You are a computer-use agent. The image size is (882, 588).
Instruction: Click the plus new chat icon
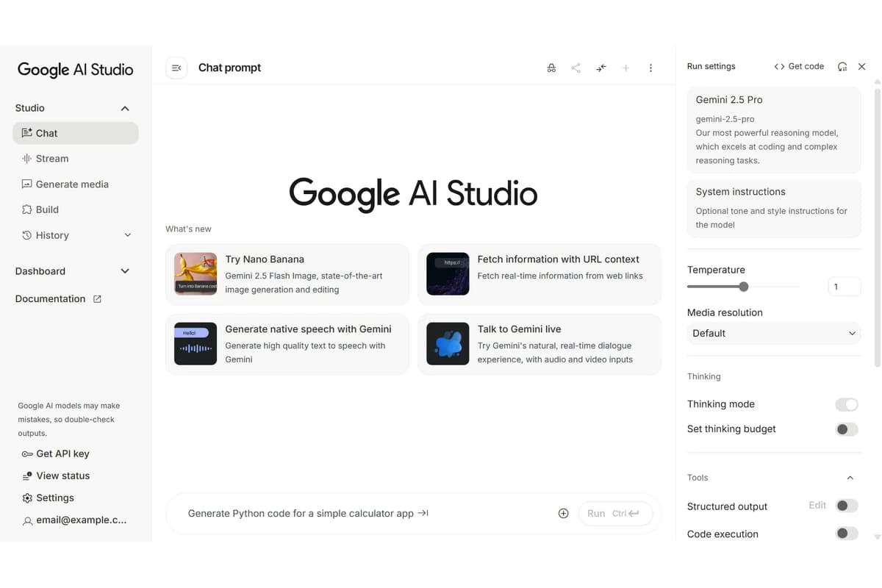coord(626,68)
